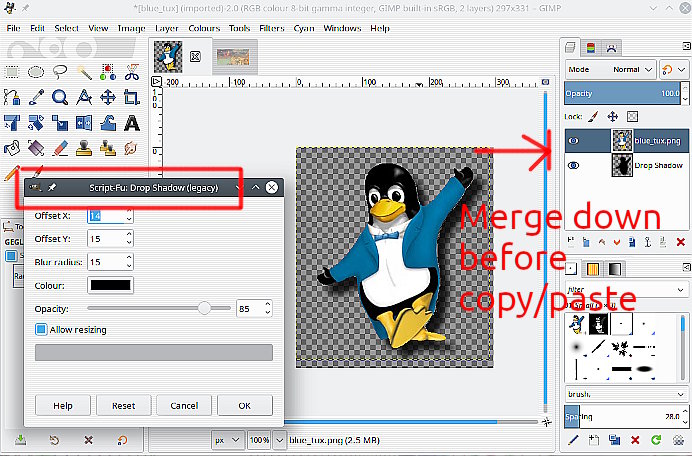Open the 100% zoom dropdown
The image size is (692, 456).
(x=279, y=440)
